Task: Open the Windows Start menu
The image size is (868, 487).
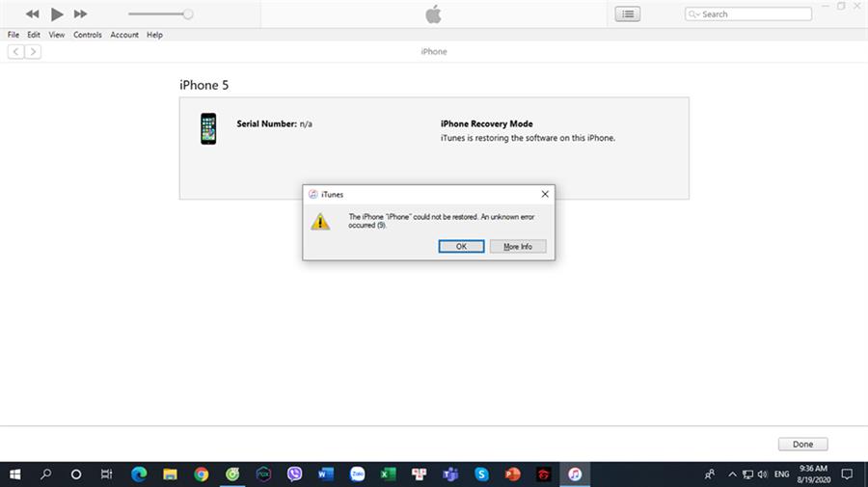Action: pos(14,474)
